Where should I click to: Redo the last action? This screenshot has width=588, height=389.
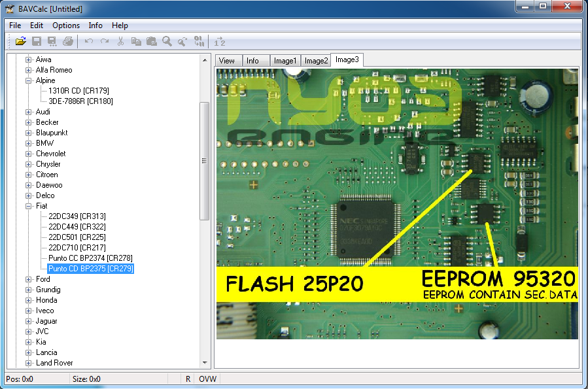coord(104,41)
